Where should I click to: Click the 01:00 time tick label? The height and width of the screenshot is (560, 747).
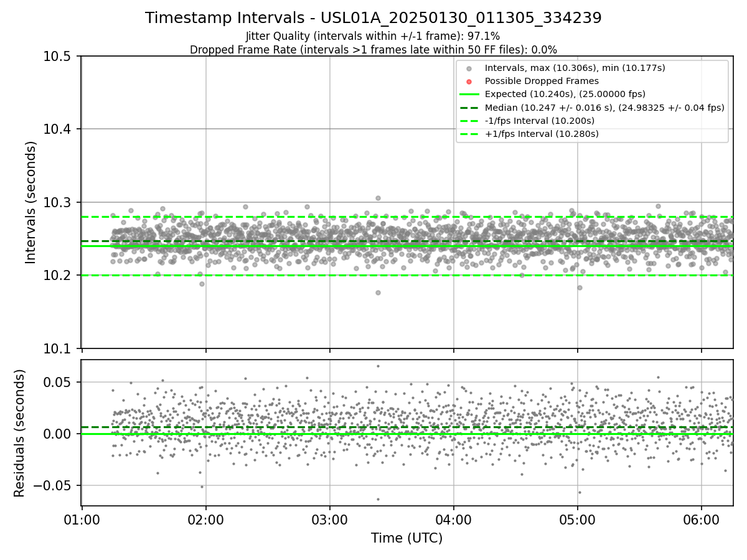click(x=82, y=519)
